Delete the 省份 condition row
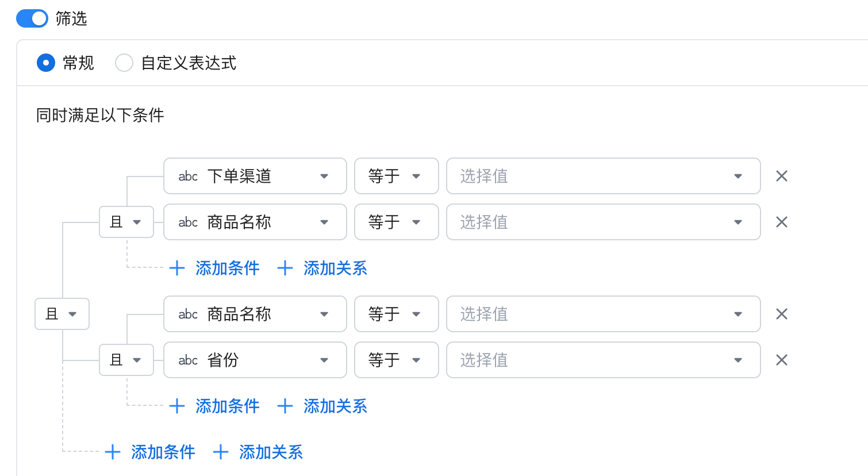This screenshot has height=476, width=868. (781, 360)
